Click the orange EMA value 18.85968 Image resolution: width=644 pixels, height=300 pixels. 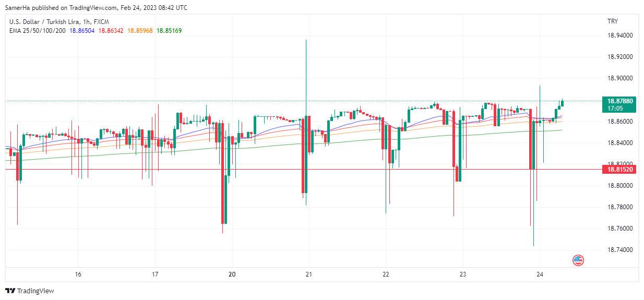(140, 31)
